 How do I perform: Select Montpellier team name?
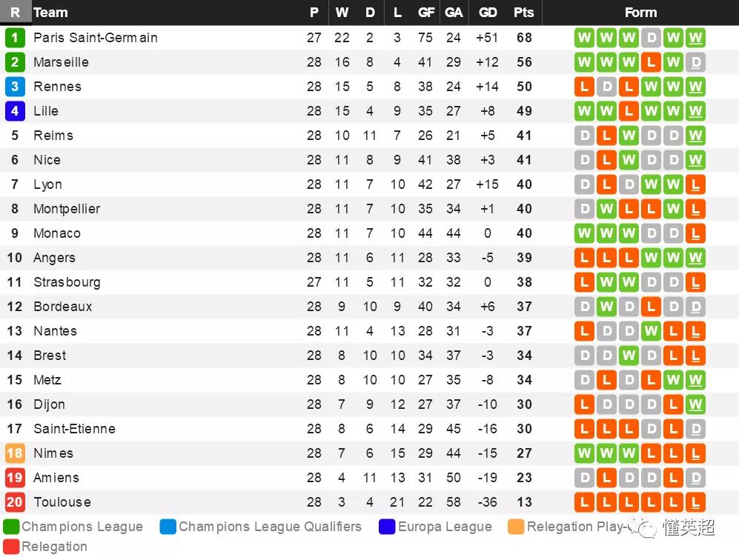coord(67,209)
